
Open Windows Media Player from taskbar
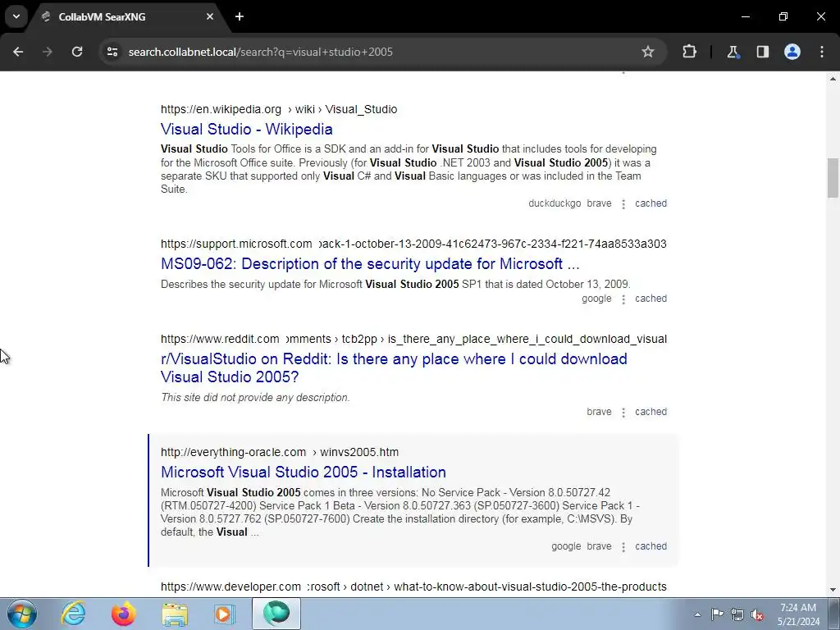tap(225, 614)
